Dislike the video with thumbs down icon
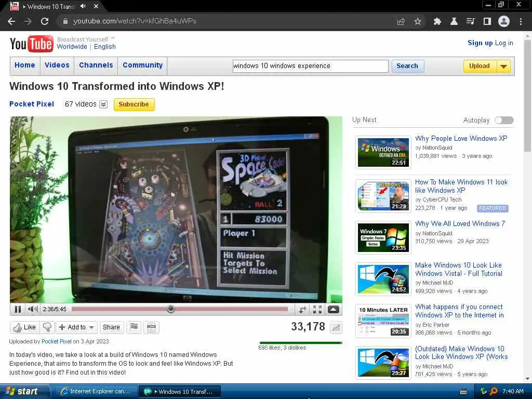 click(x=47, y=327)
